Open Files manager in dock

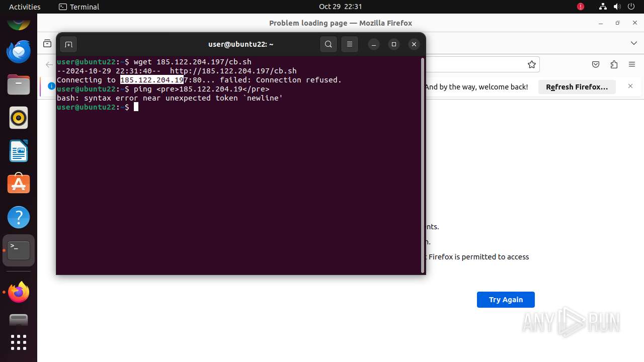(x=19, y=85)
